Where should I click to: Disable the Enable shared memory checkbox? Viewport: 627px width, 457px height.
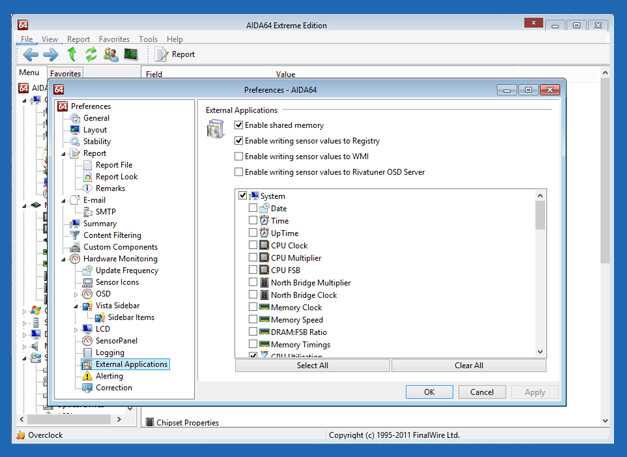[238, 125]
